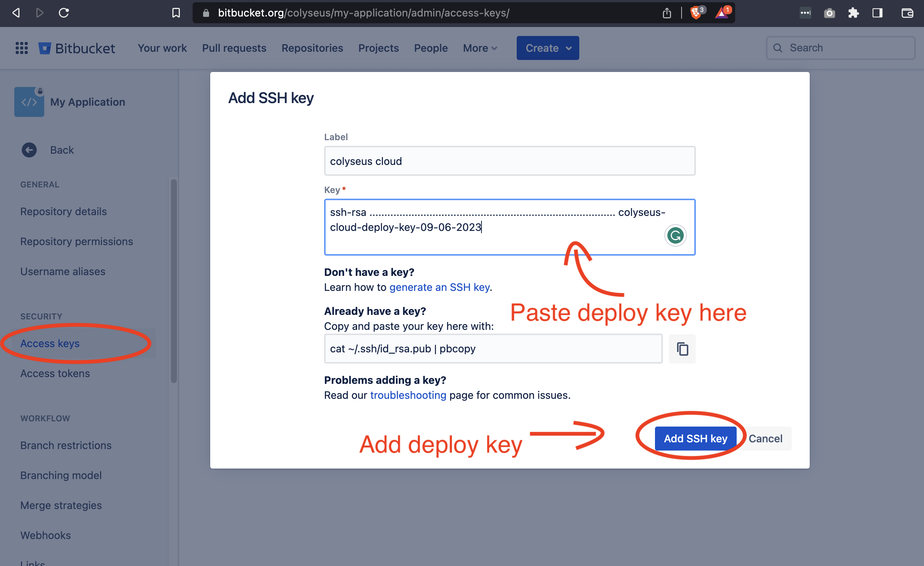Click the Bitbucket logo
The width and height of the screenshot is (924, 566).
point(77,48)
